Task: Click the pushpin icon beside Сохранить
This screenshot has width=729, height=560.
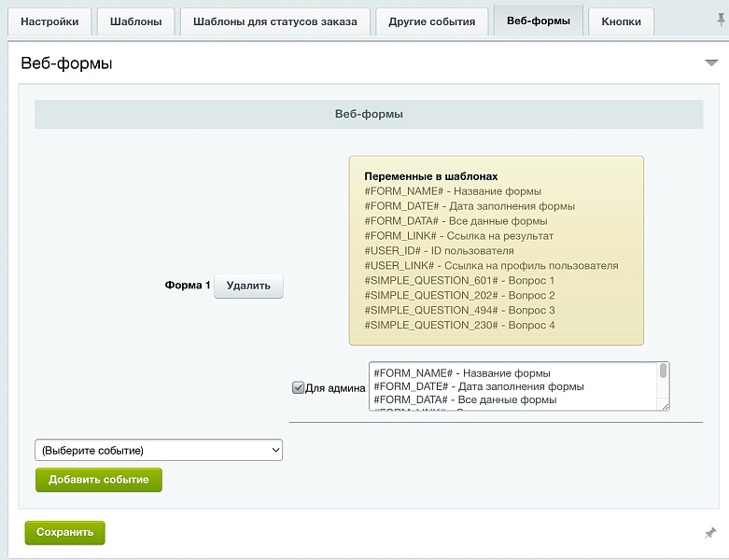Action: pyautogui.click(x=710, y=533)
